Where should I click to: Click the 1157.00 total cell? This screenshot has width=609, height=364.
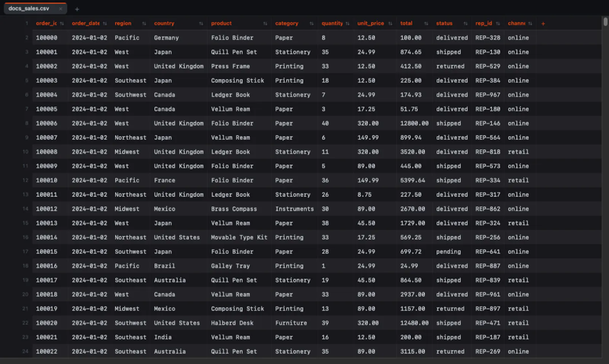click(x=415, y=309)
